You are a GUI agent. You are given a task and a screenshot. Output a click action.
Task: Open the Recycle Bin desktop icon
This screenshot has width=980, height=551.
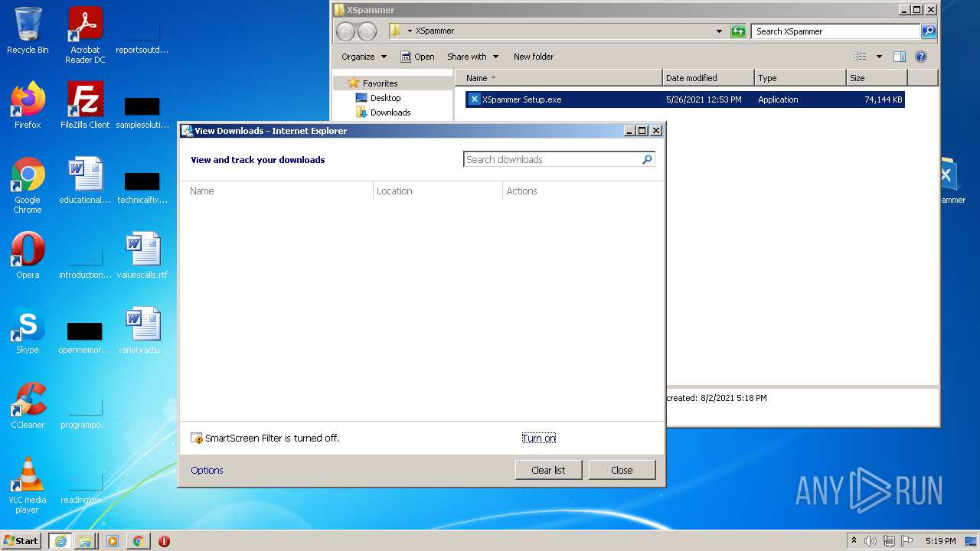[28, 31]
